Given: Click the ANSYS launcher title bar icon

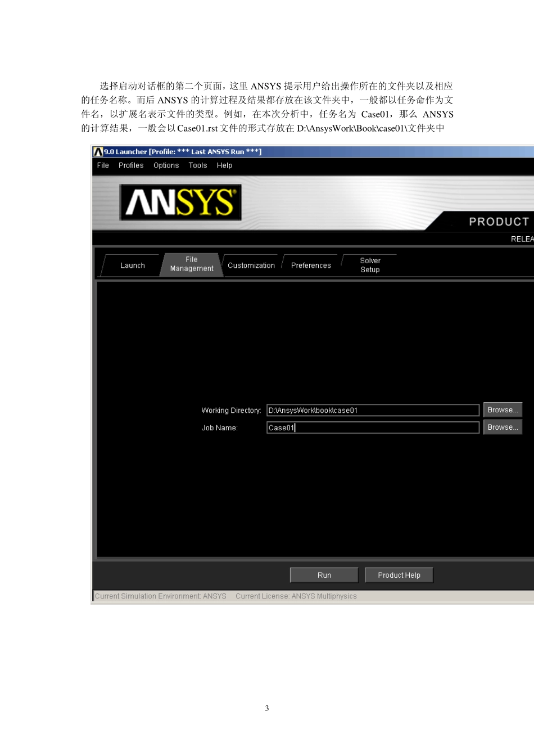Looking at the screenshot, I should pos(98,152).
